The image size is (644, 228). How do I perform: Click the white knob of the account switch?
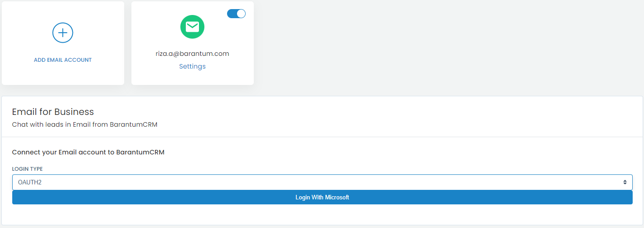point(241,14)
